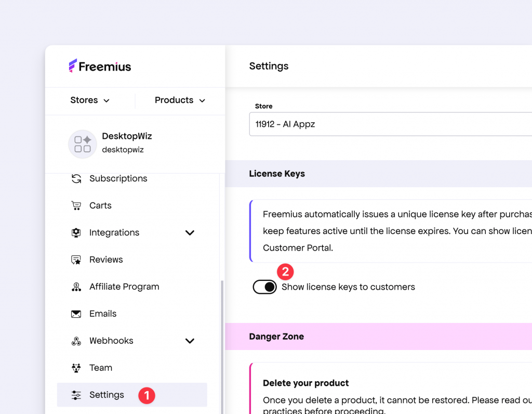Click the Settings page title

(x=269, y=66)
